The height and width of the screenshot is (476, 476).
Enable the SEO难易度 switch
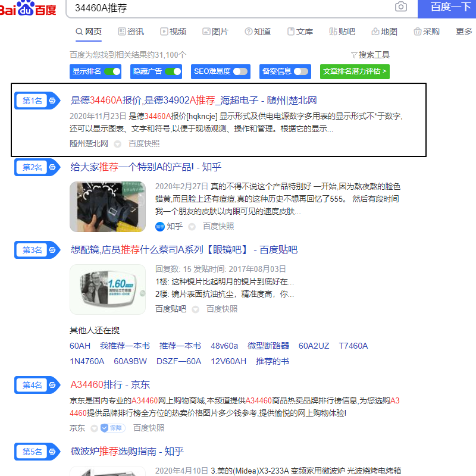240,71
